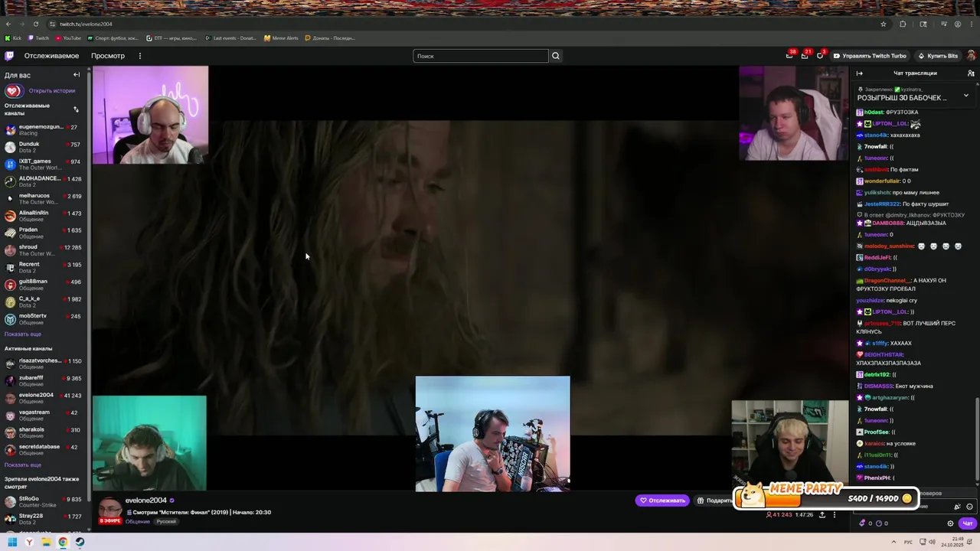Open the stream's three-dot options menu
This screenshot has height=551, width=980.
coord(835,515)
